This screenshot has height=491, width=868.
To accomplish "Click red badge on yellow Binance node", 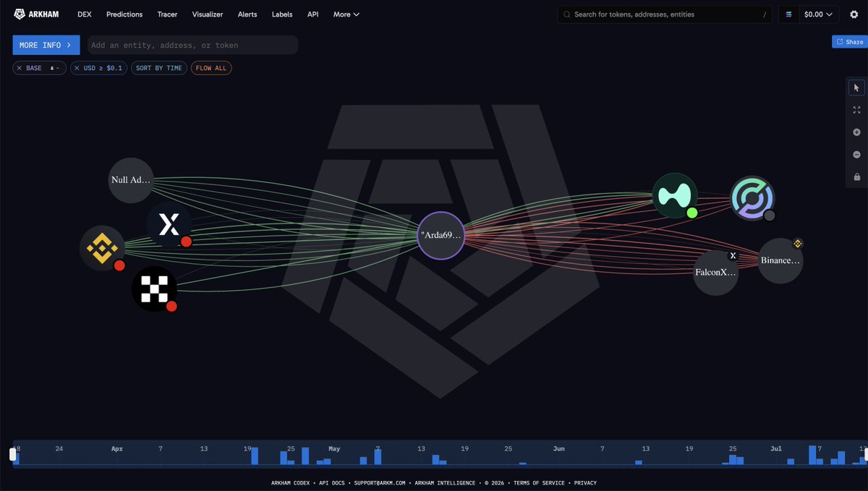I will [119, 265].
